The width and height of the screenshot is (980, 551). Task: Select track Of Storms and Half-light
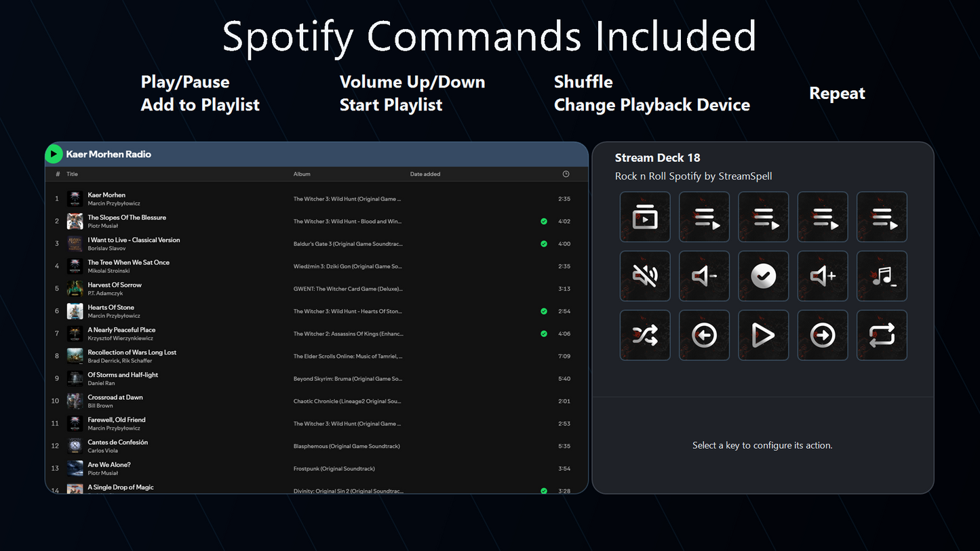tap(123, 375)
